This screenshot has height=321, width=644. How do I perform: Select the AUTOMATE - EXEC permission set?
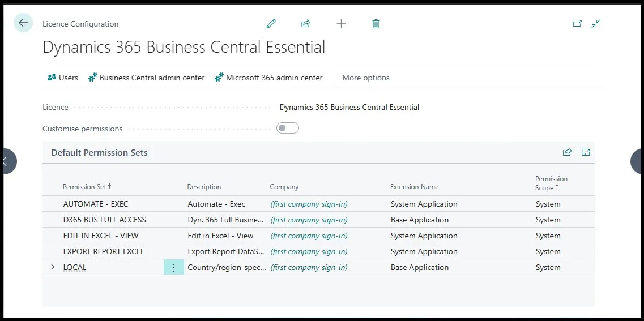point(96,204)
